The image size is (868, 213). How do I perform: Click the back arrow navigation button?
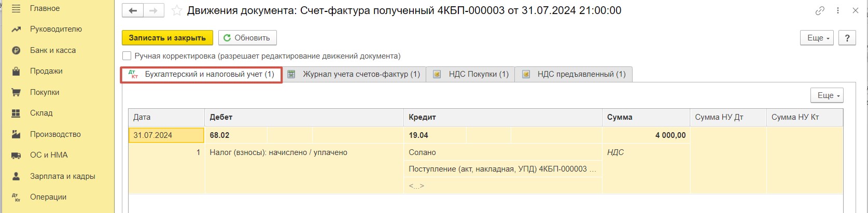(x=133, y=10)
